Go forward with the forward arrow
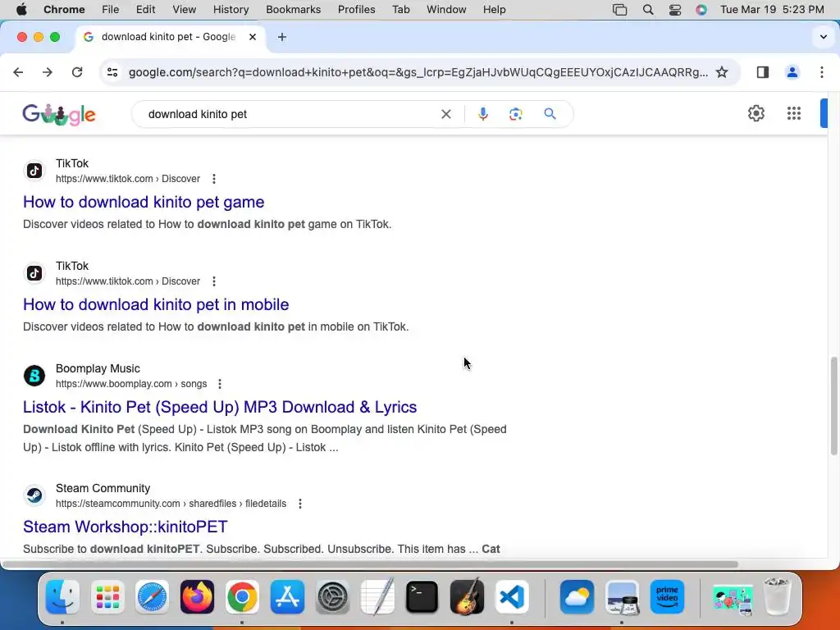 [48, 72]
